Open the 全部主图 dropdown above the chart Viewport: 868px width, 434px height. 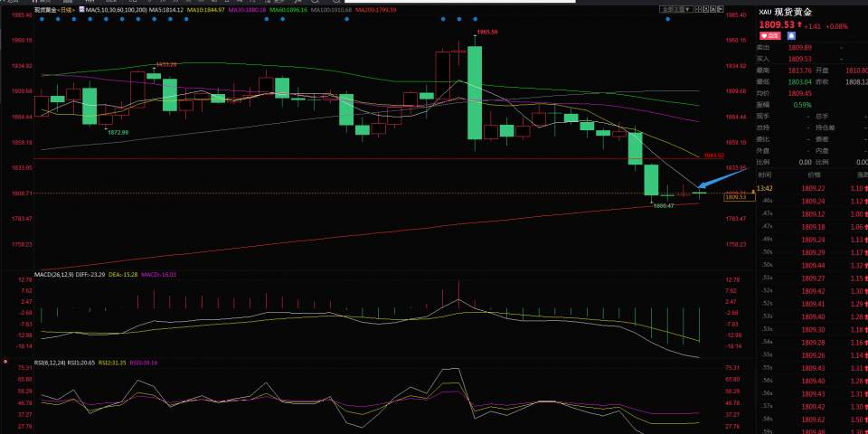[x=677, y=9]
